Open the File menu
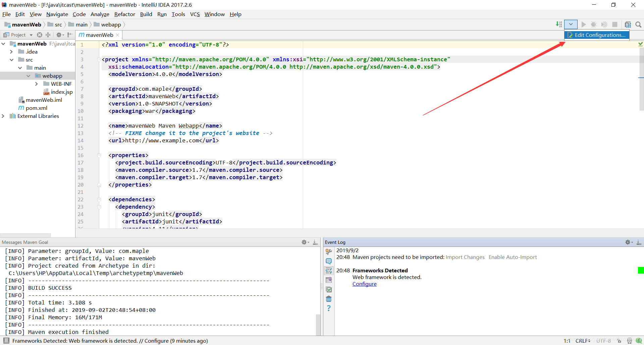644x345 pixels. [x=6, y=14]
